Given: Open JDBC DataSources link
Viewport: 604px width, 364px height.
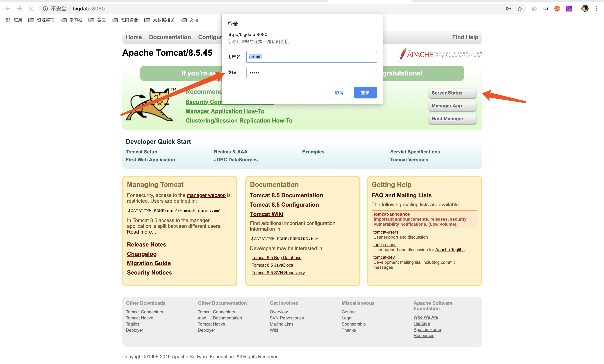Looking at the screenshot, I should coord(236,160).
